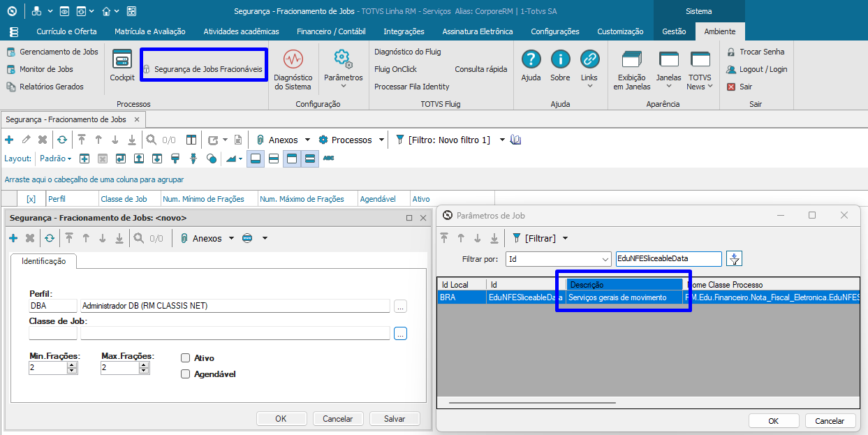Viewport: 868px width, 435px height.
Task: Open the [Filtrar] dropdown in Parâmetros de Job
Action: pyautogui.click(x=565, y=238)
